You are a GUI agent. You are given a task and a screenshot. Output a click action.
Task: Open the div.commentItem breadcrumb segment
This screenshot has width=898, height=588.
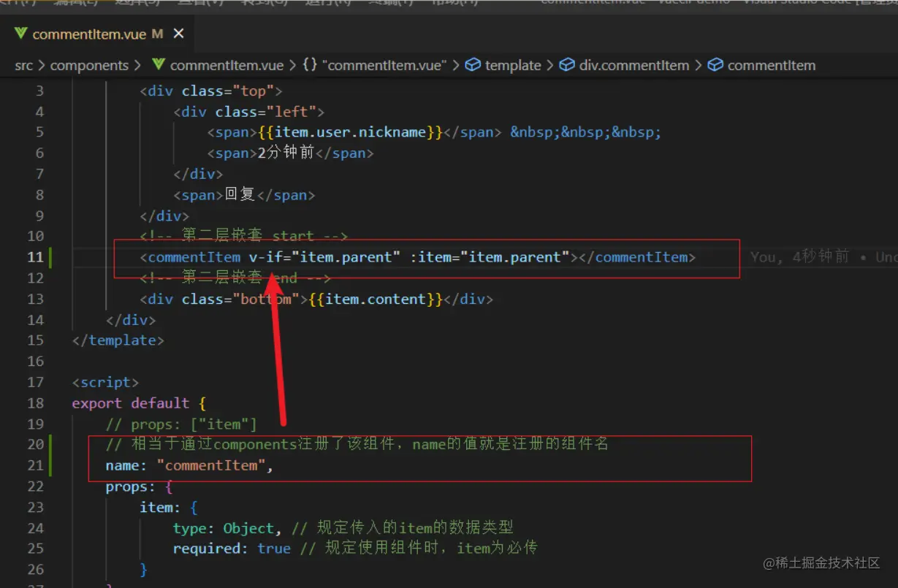point(634,65)
